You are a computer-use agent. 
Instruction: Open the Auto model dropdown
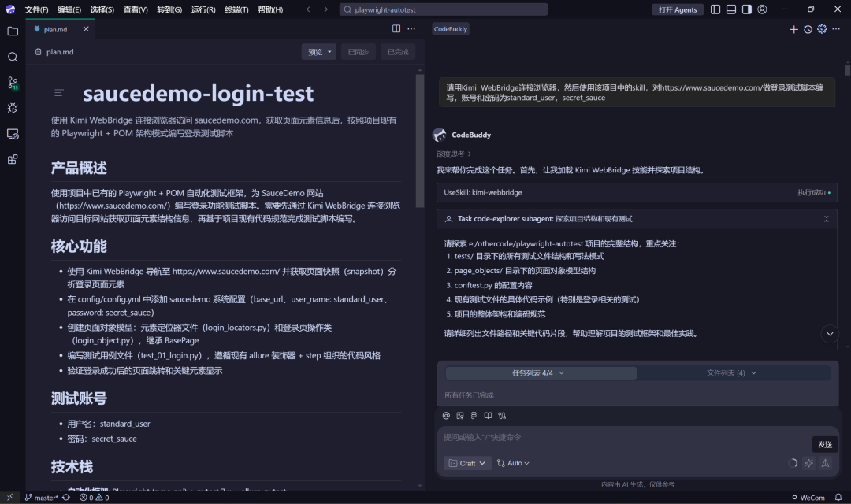coord(513,463)
